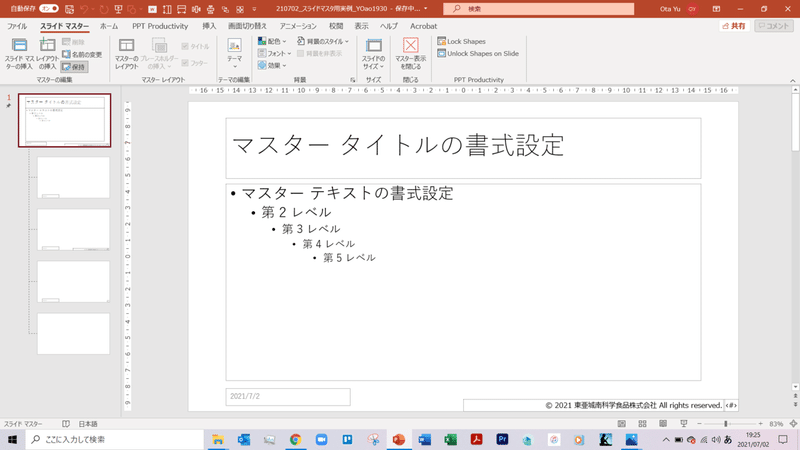Select the Slide Master (スライドマスター) tab
This screenshot has width=800, height=450.
click(64, 26)
